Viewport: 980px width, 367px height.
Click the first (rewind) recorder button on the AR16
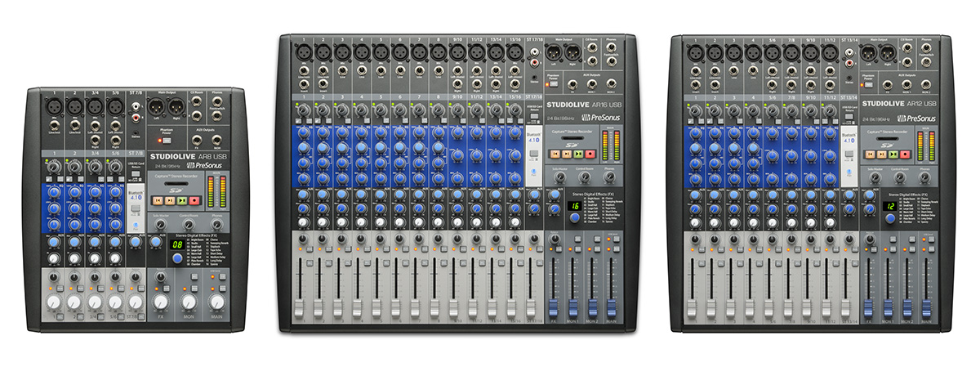[x=555, y=153]
